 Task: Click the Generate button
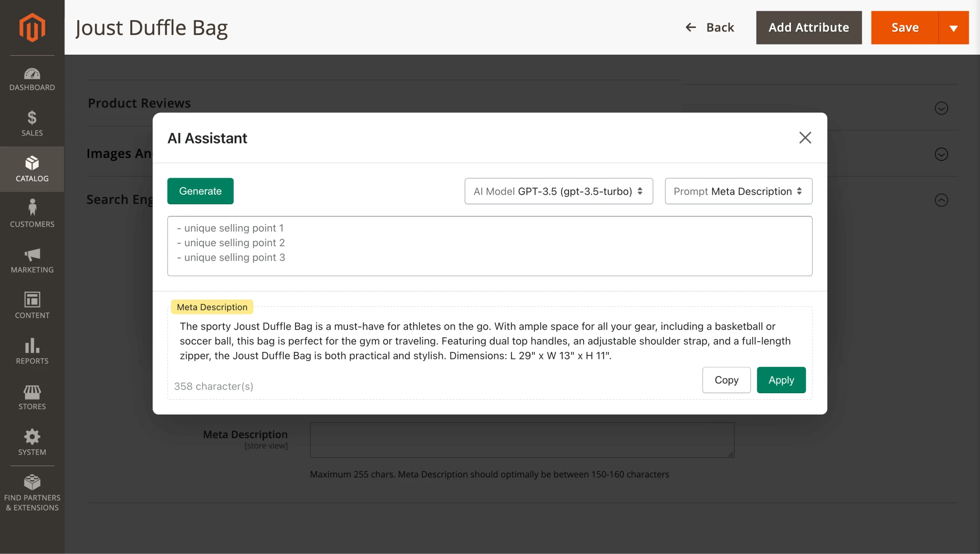pos(200,191)
